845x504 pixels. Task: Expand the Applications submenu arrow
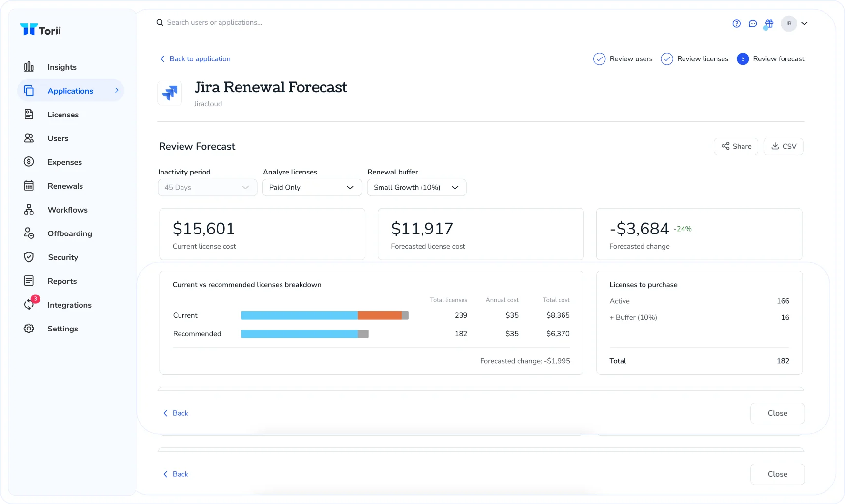click(117, 90)
